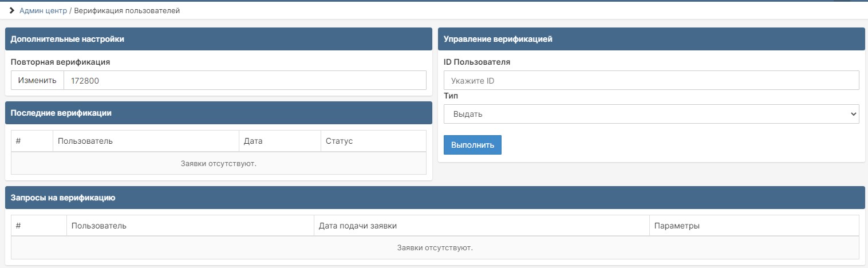Click the Параметры column header
Viewport: 868px width, 268px height.
pos(677,226)
